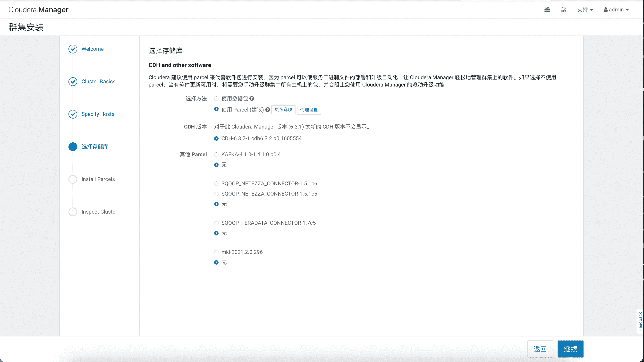Open running commands icon in header
The width and height of the screenshot is (644, 362).
pyautogui.click(x=563, y=10)
